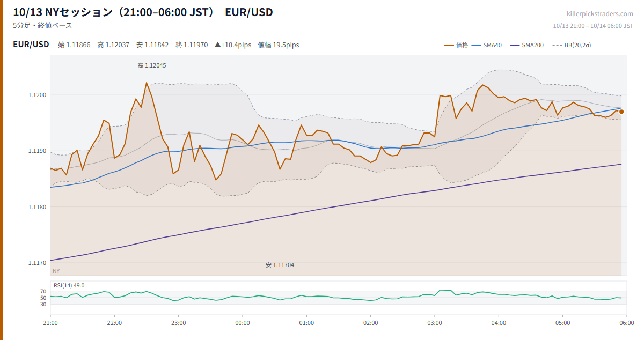Open killerpickstraders.com link
Image resolution: width=644 pixels, height=340 pixels.
(600, 14)
